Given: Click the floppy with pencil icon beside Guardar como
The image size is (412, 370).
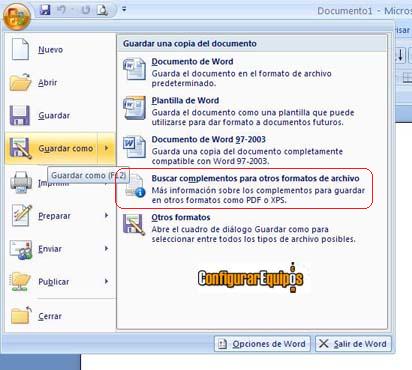Looking at the screenshot, I should (21, 148).
